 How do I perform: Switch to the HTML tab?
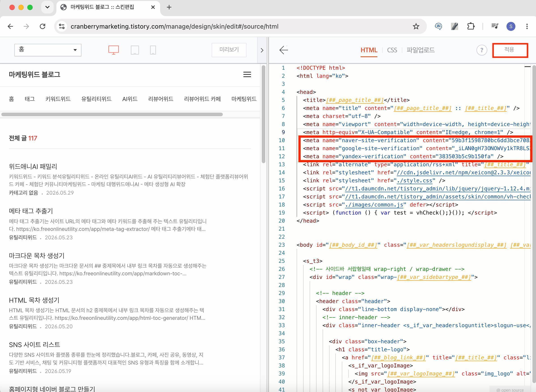(x=369, y=50)
